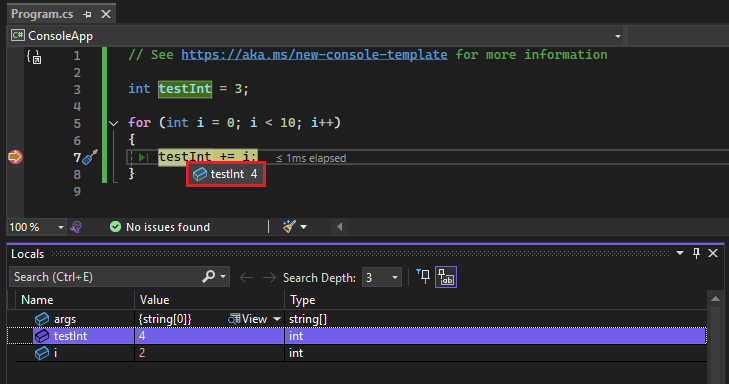729x384 pixels.
Task: Click the testInt variable icon in Locals
Action: [x=42, y=336]
